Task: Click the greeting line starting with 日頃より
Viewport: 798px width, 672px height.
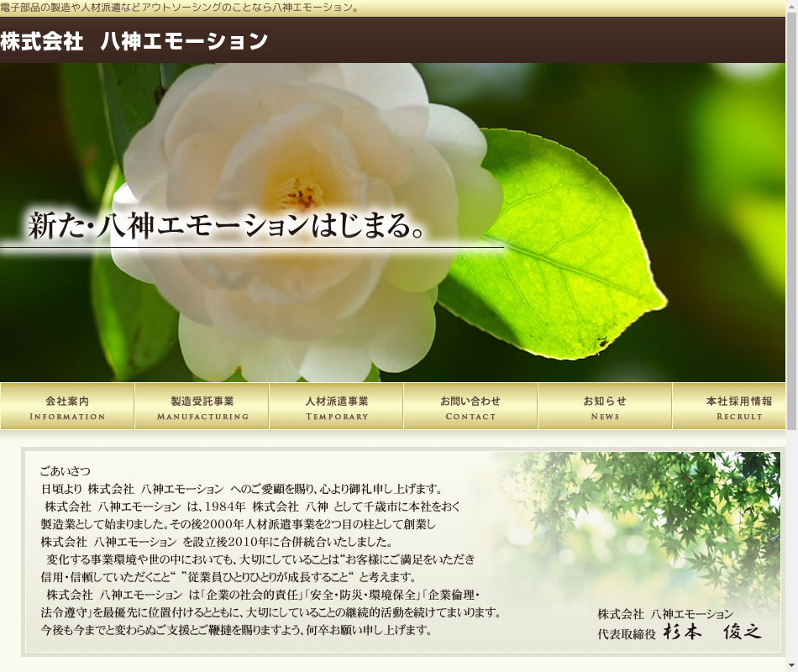Action: click(x=241, y=489)
